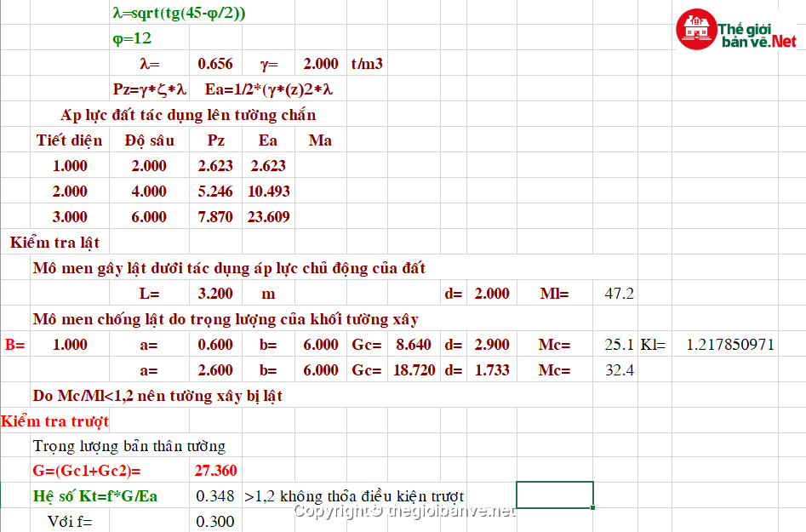
Task: Select the Gc value 18.720
Action: [x=414, y=370]
